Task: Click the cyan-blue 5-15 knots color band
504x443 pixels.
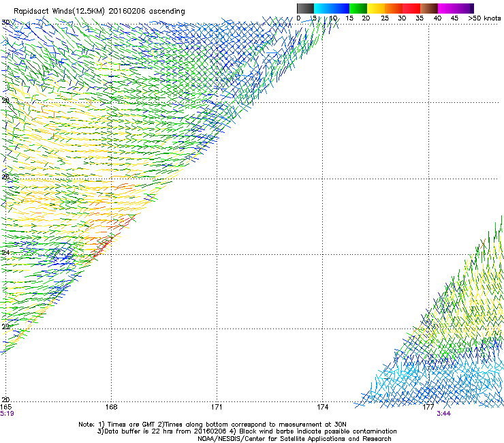Action: pos(332,8)
